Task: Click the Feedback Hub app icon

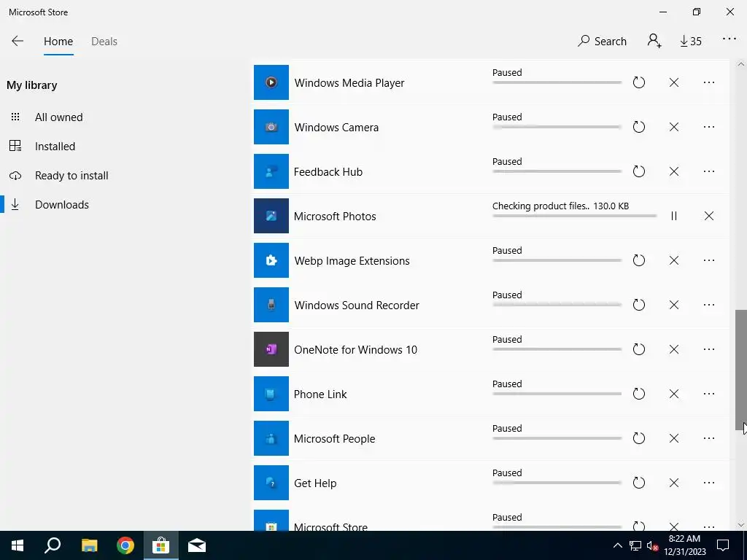Action: (x=271, y=171)
